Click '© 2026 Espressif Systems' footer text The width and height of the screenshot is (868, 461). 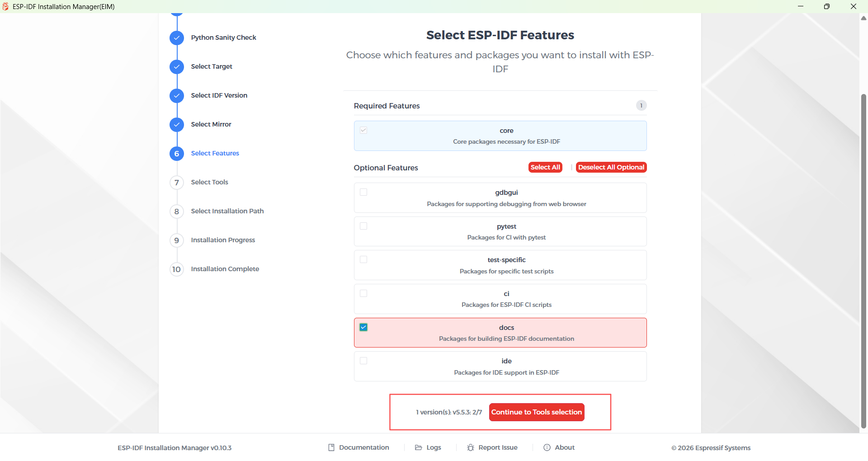[x=711, y=448]
